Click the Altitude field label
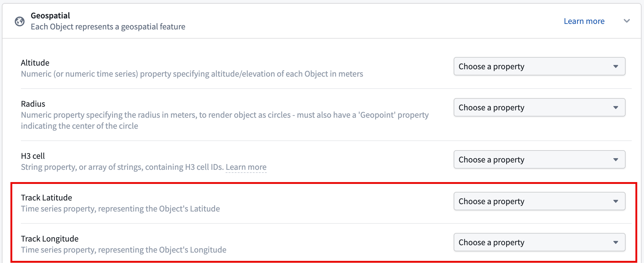Screen dimensions: 644x263 click(x=35, y=63)
